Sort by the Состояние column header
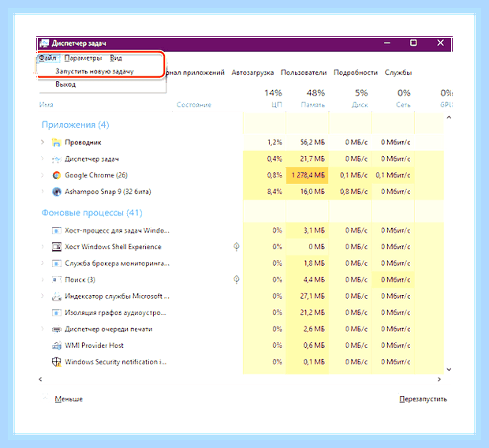The image size is (489, 448). (194, 105)
